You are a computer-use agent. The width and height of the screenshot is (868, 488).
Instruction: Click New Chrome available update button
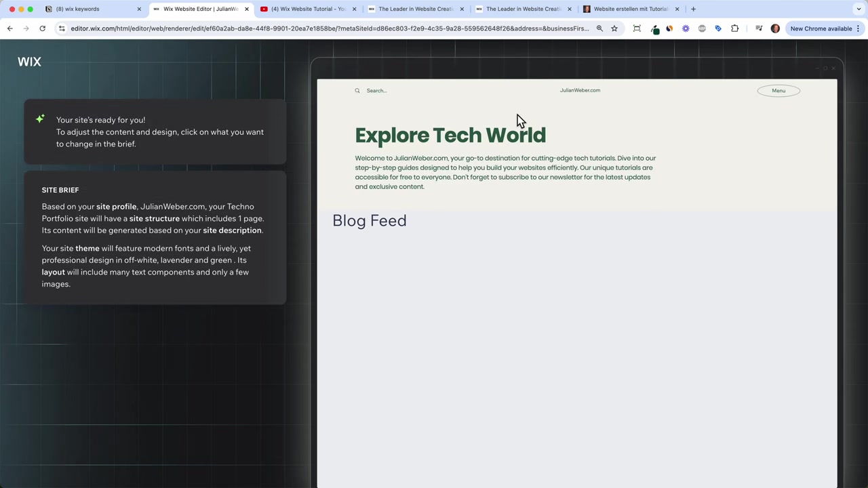(x=821, y=28)
